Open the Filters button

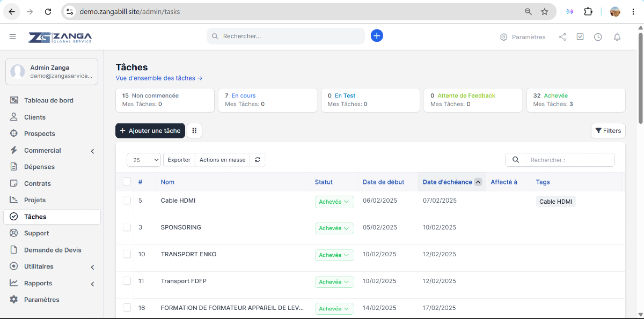click(x=608, y=131)
